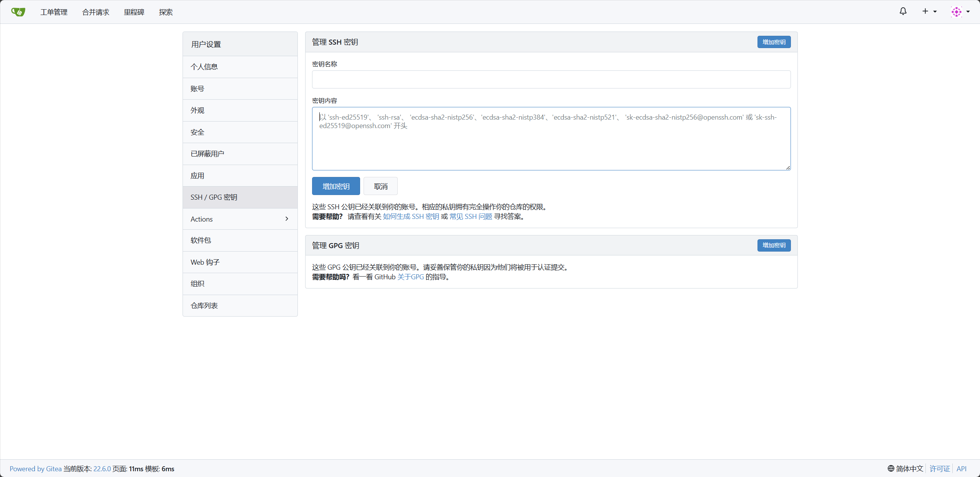Click the Gitea logo home icon
This screenshot has height=477, width=980.
pos(18,12)
